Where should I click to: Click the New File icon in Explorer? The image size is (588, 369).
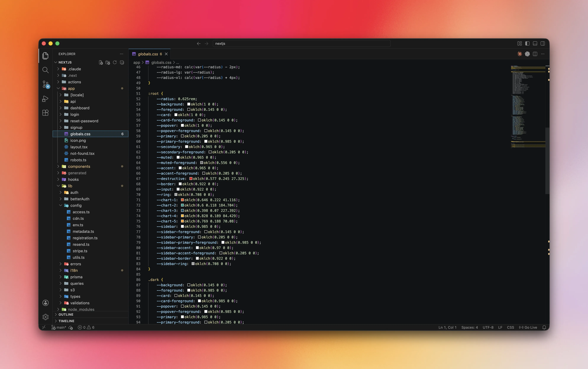pos(101,62)
